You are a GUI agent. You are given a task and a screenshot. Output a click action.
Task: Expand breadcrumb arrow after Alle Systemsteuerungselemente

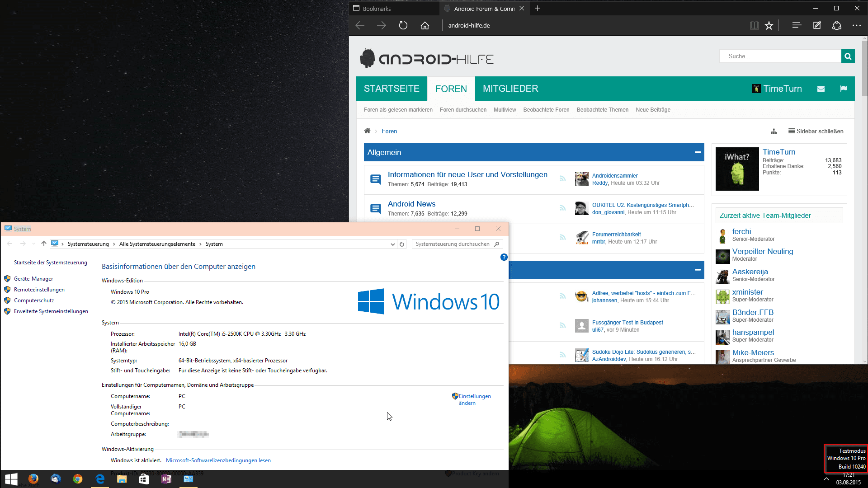point(200,244)
